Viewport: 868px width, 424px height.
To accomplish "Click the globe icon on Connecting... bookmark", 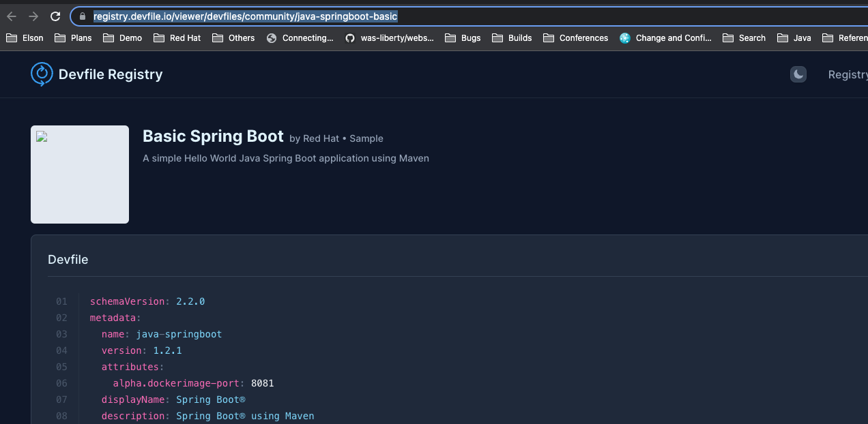I will pyautogui.click(x=272, y=38).
